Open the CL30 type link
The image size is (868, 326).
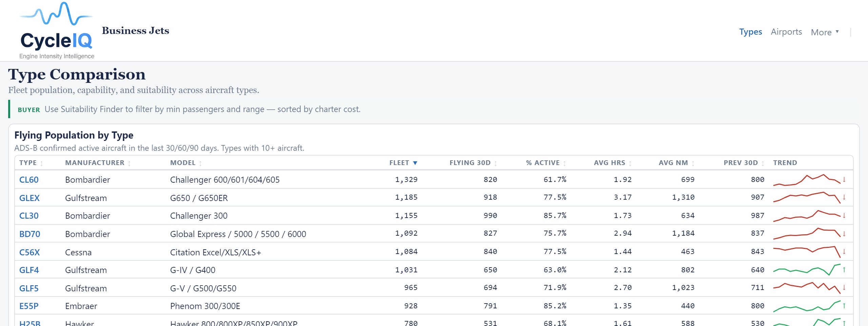(x=29, y=216)
